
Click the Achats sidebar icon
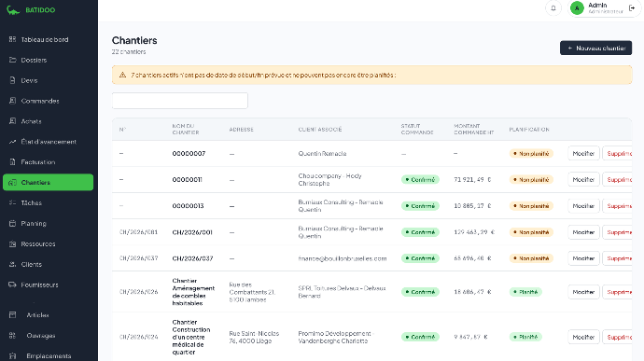pos(13,121)
